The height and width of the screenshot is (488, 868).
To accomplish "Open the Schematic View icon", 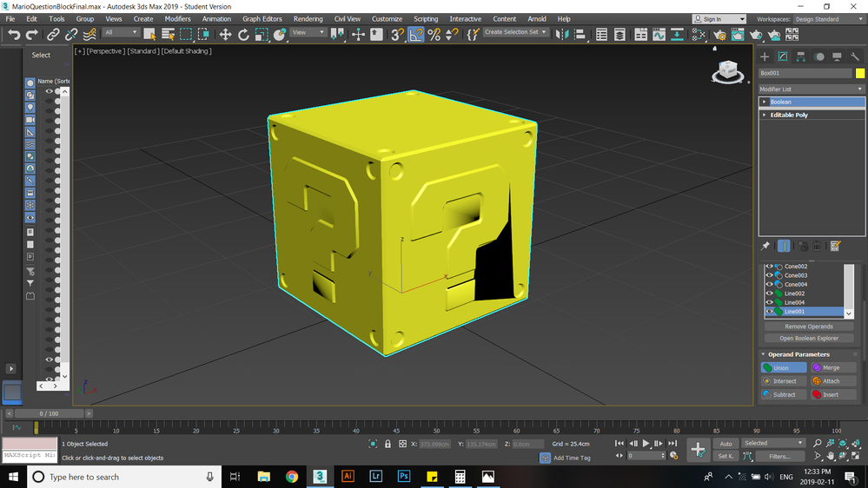I will 677,35.
